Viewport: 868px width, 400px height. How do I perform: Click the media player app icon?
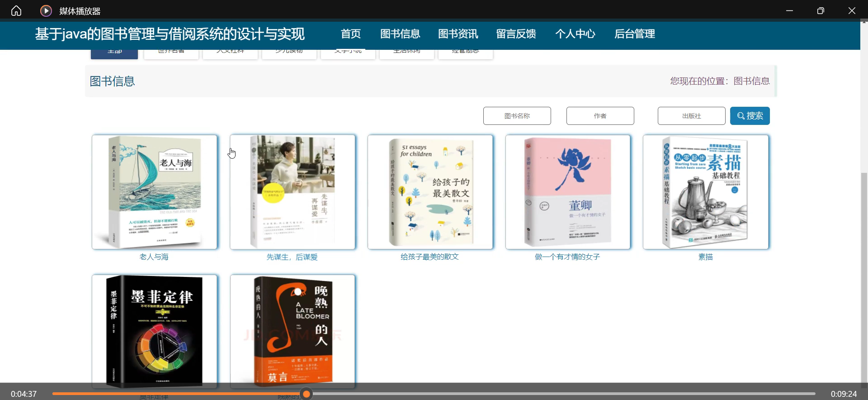tap(46, 10)
